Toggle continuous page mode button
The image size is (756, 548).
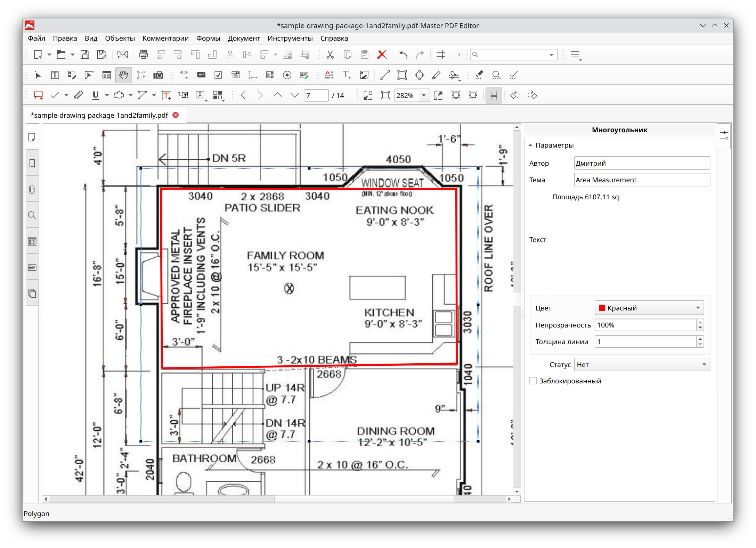pos(494,96)
